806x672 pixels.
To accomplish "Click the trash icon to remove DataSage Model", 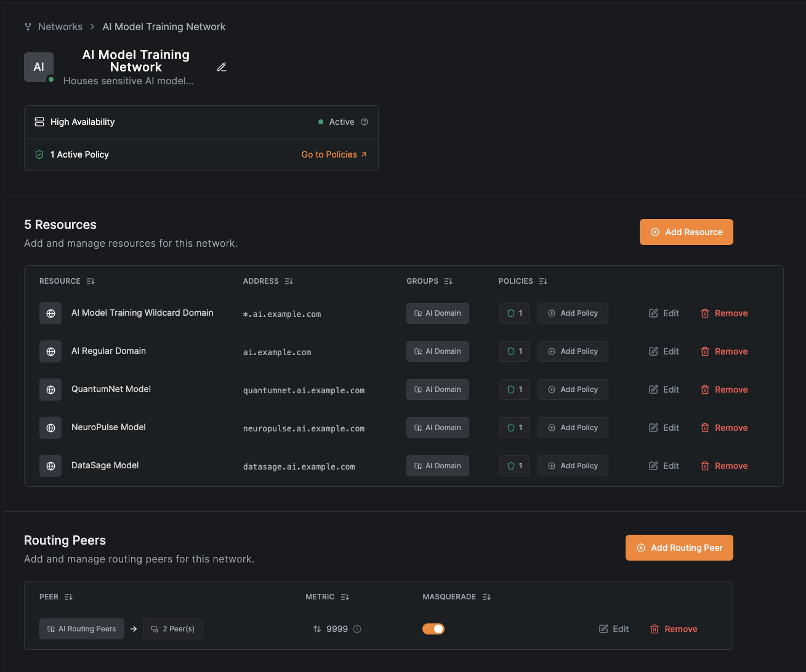I will tap(705, 466).
